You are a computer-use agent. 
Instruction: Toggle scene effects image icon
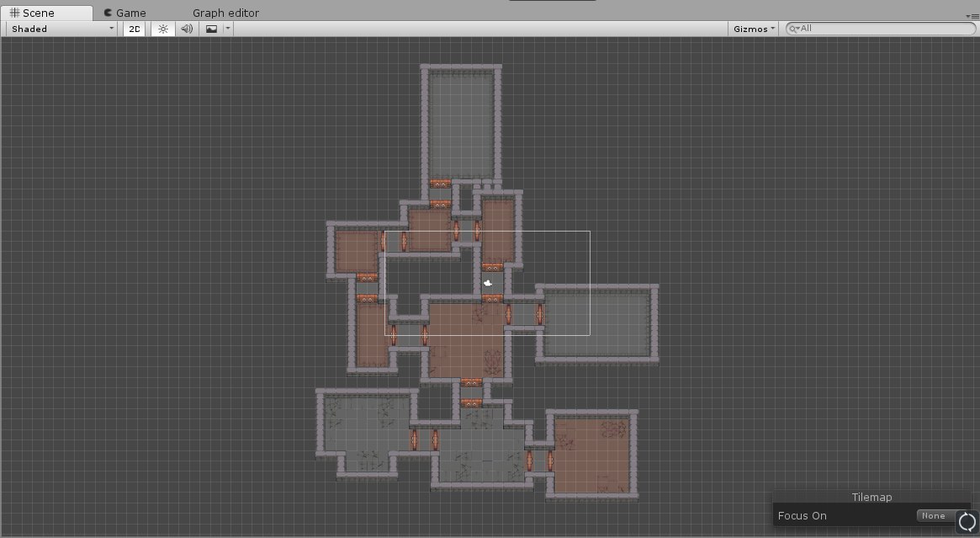(x=211, y=29)
